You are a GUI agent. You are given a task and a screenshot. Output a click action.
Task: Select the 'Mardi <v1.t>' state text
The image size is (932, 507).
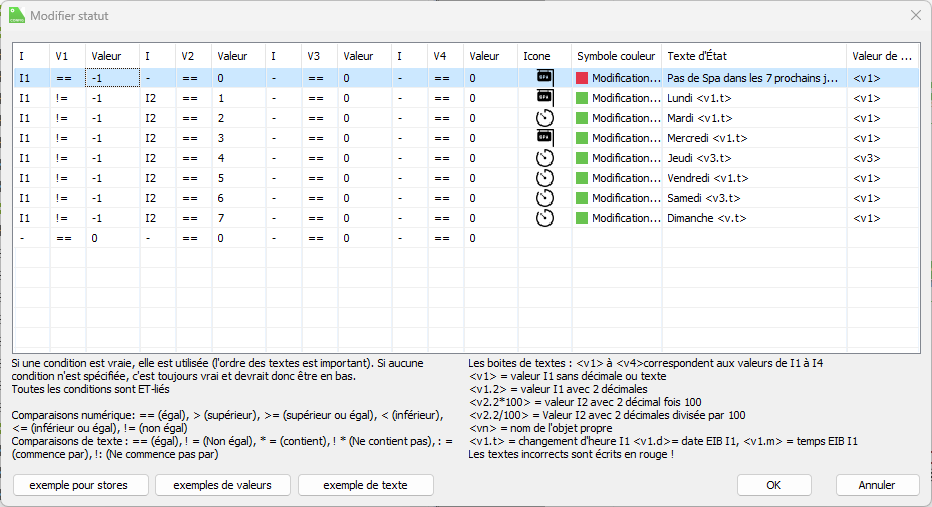(700, 118)
